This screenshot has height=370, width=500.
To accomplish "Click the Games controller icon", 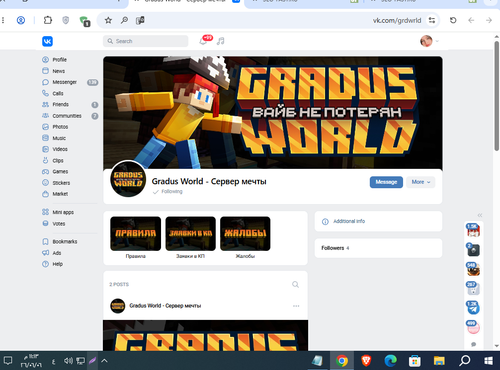I will coord(45,171).
